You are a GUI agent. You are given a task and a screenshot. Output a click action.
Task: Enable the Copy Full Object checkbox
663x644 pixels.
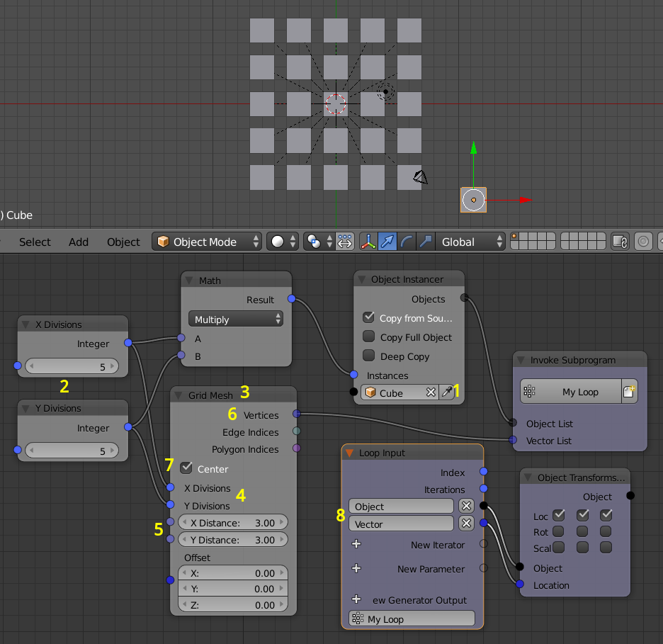pos(369,337)
